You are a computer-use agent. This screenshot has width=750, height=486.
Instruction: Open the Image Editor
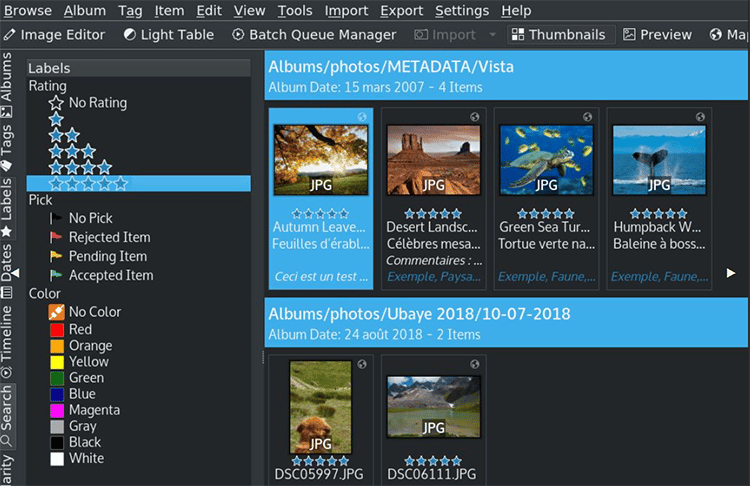54,34
